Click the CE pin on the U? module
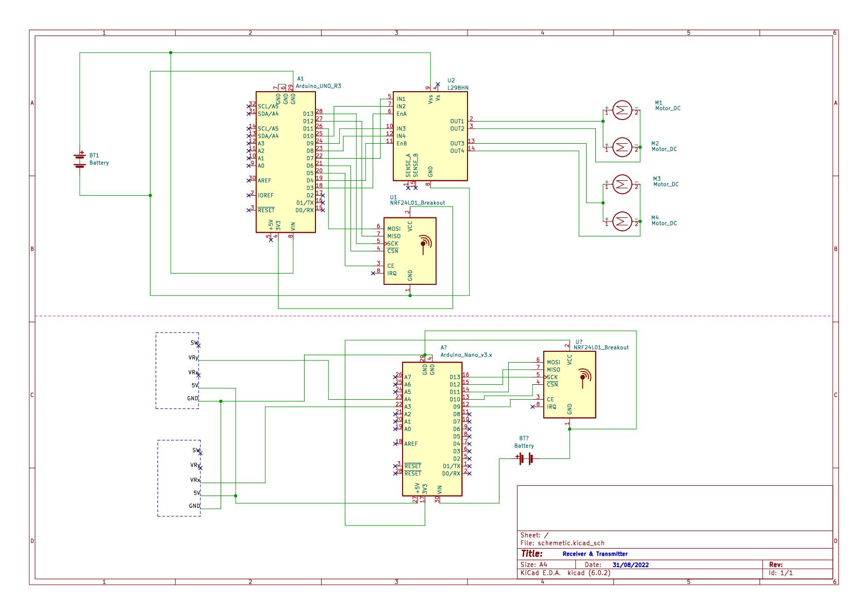 (550, 399)
